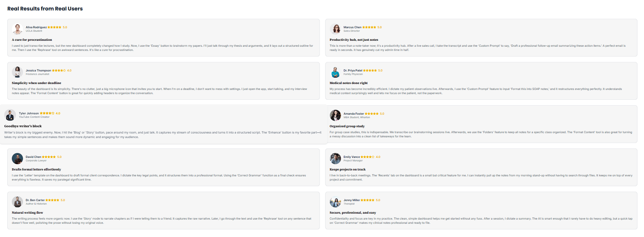
Task: Click Marcus Chen's profile avatar
Action: [335, 29]
